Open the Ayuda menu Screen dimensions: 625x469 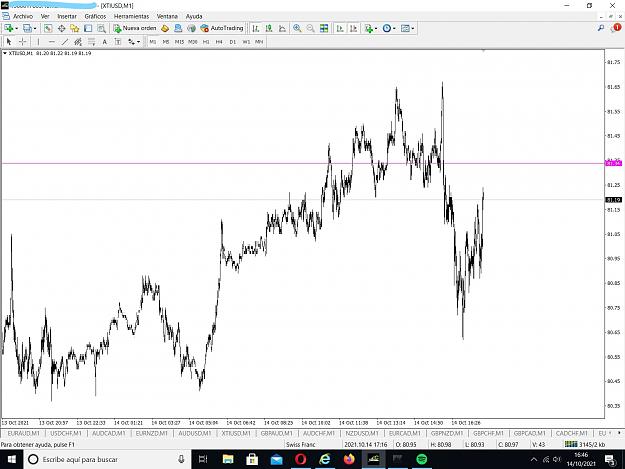(194, 16)
